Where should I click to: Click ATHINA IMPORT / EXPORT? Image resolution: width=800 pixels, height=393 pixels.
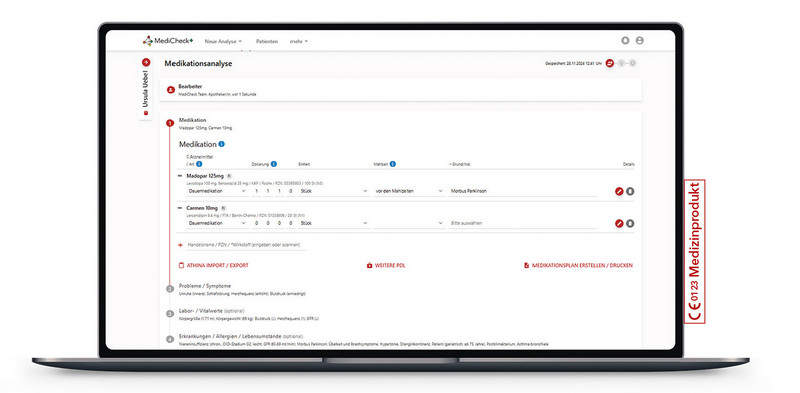pyautogui.click(x=214, y=266)
